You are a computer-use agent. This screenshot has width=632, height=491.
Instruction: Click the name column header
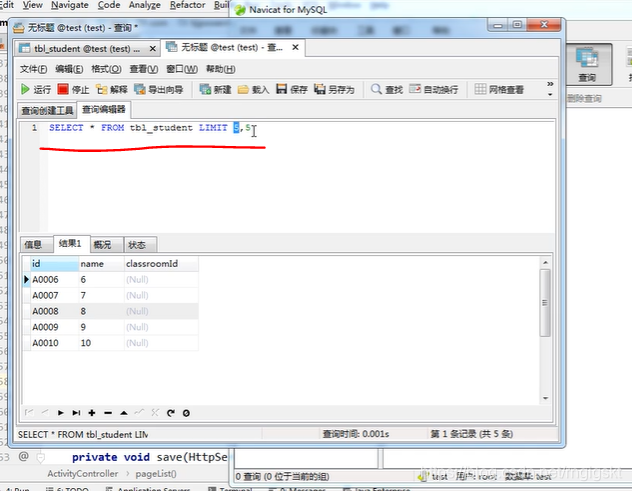click(x=101, y=264)
